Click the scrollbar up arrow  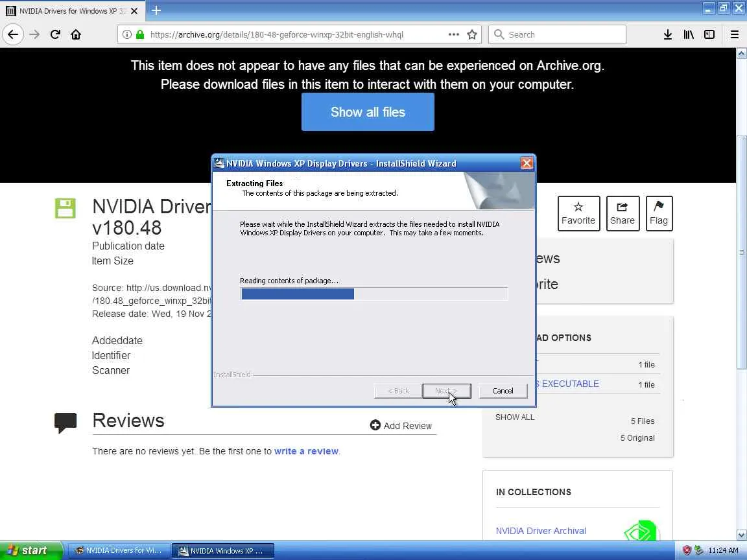[x=741, y=53]
